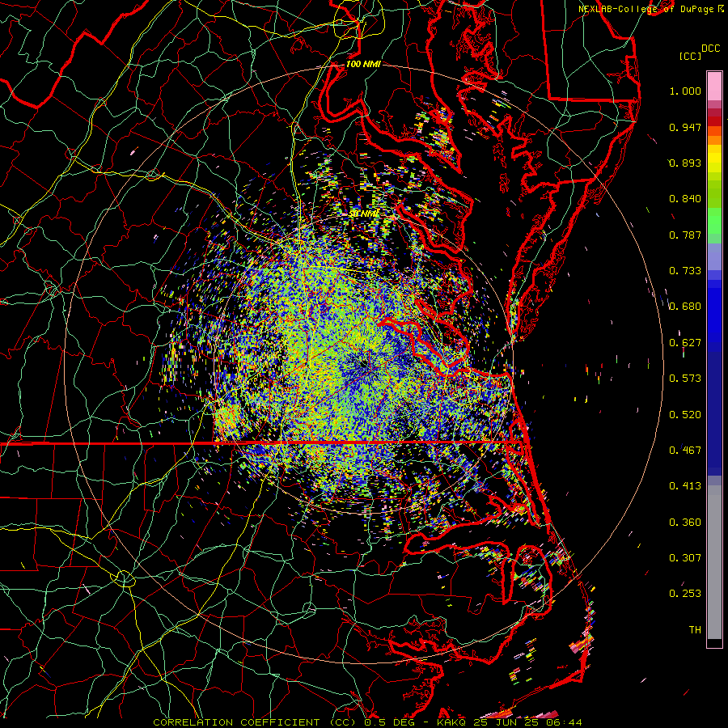Click the [CC] units label
728x728 pixels.
point(690,56)
